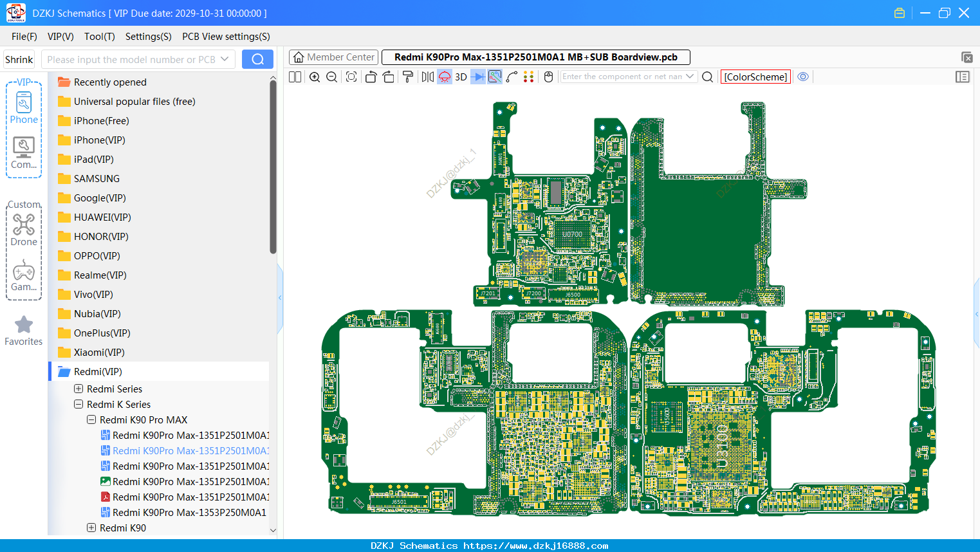Click the file tree vertical scrollbar
This screenshot has height=552, width=980.
273,167
